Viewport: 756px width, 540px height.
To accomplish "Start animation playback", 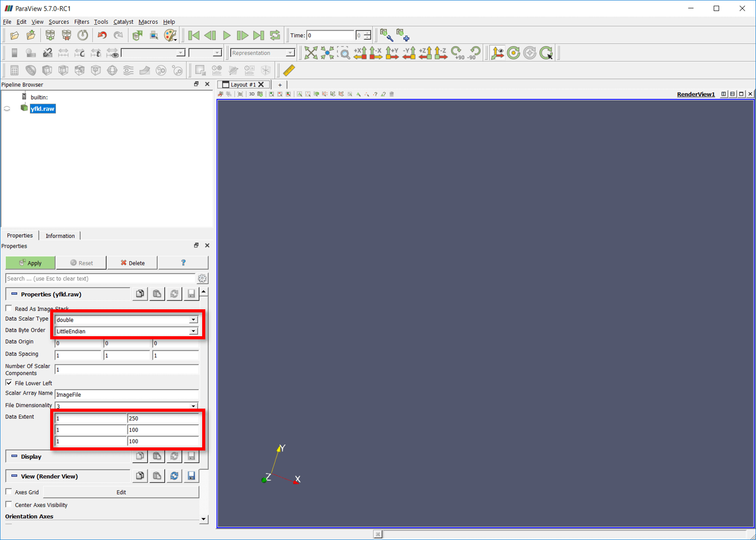I will point(226,35).
